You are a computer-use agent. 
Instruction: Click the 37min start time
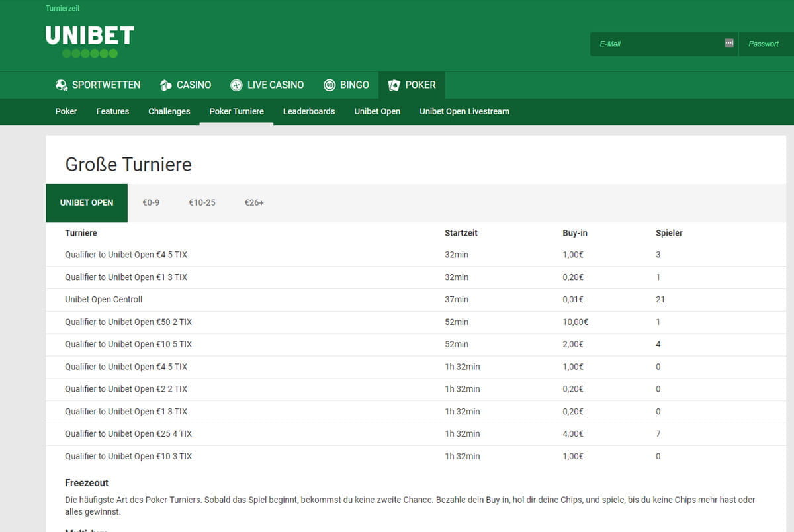457,300
